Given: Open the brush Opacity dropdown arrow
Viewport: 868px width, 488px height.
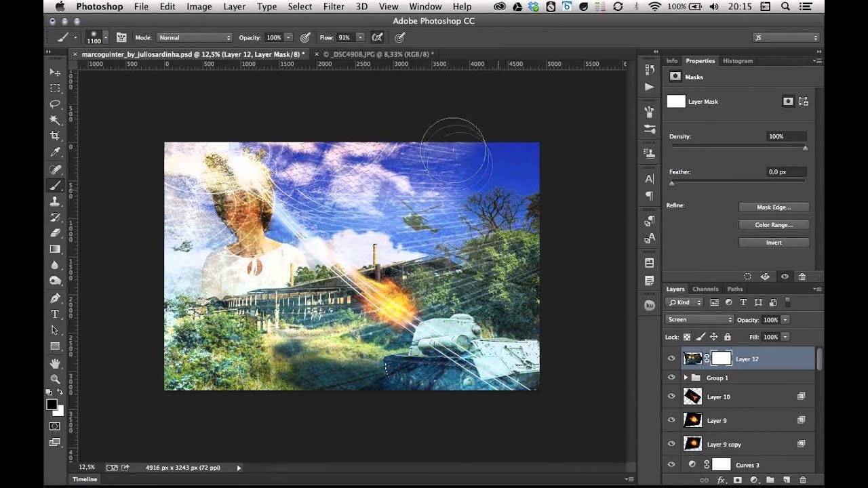Looking at the screenshot, I should [x=289, y=37].
